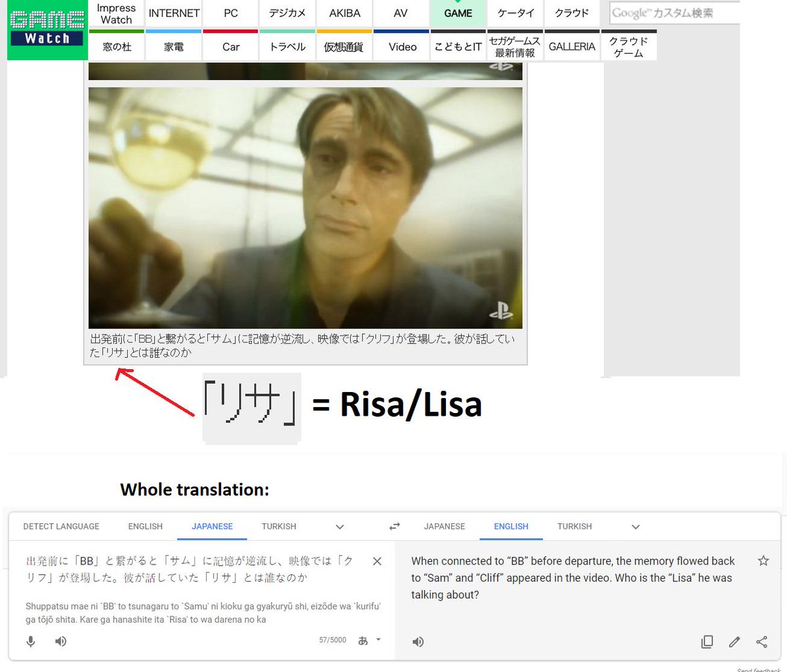This screenshot has height=672, width=787.
Task: Copy the translated English text
Action: click(x=707, y=642)
